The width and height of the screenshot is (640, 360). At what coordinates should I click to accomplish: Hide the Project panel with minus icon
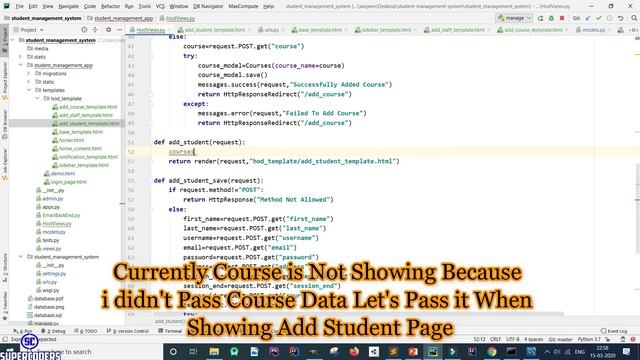119,30
